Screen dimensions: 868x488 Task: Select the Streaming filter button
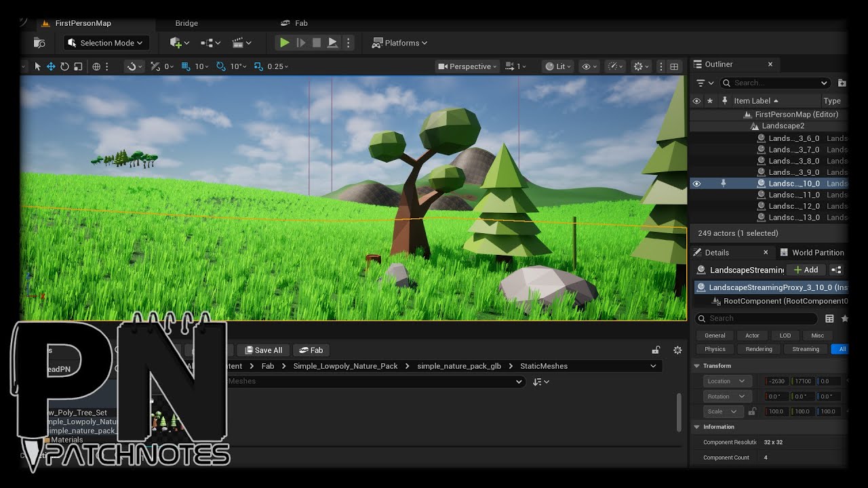click(806, 349)
